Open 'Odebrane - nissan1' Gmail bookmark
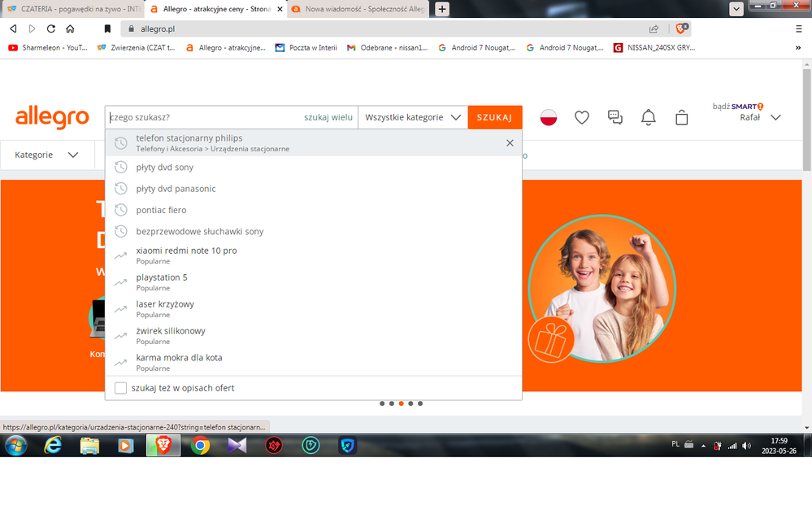The image size is (812, 506). [388, 48]
